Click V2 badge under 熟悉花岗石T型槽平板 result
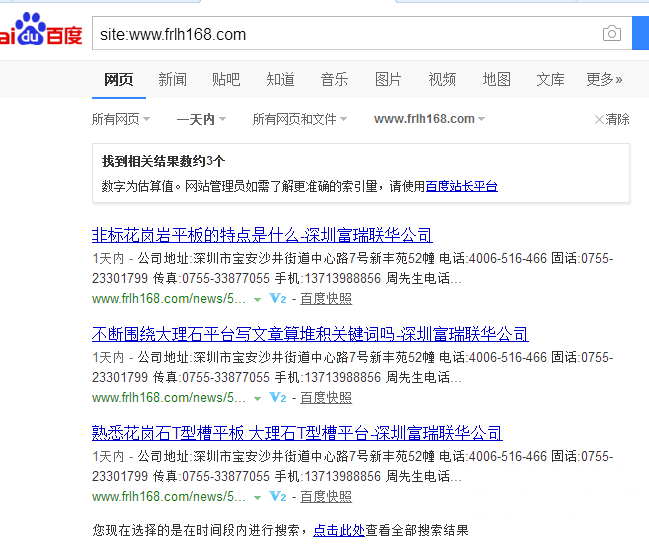Image resolution: width=649 pixels, height=547 pixels. 278,496
